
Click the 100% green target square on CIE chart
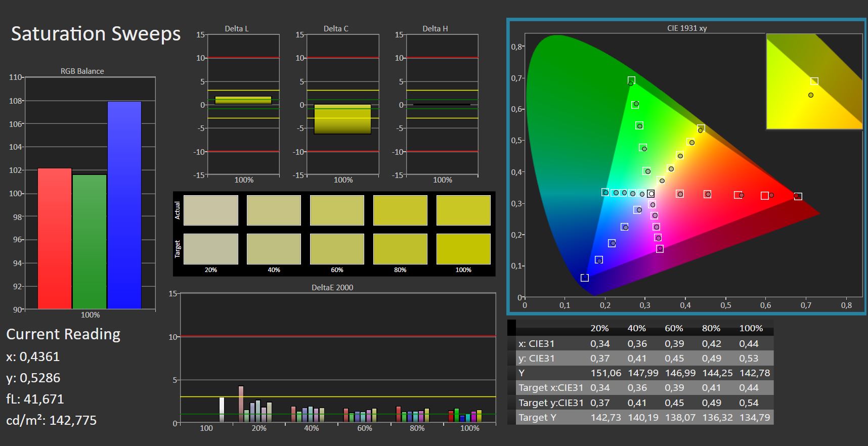[x=631, y=80]
